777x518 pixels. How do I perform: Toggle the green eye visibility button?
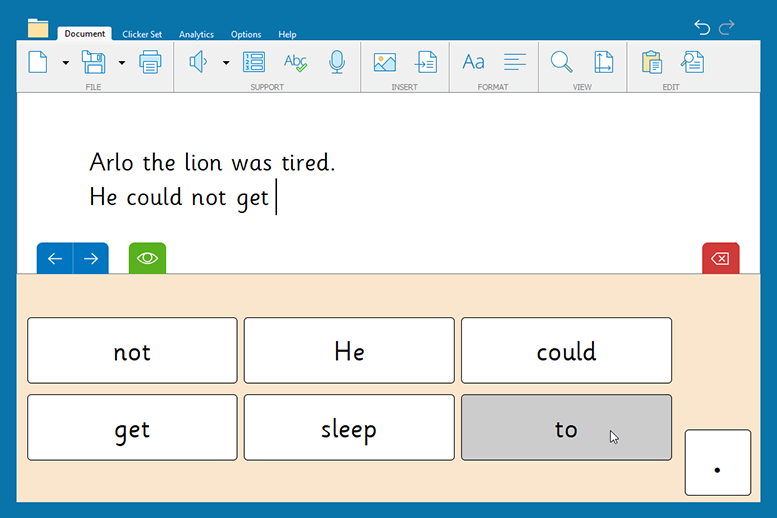click(147, 259)
